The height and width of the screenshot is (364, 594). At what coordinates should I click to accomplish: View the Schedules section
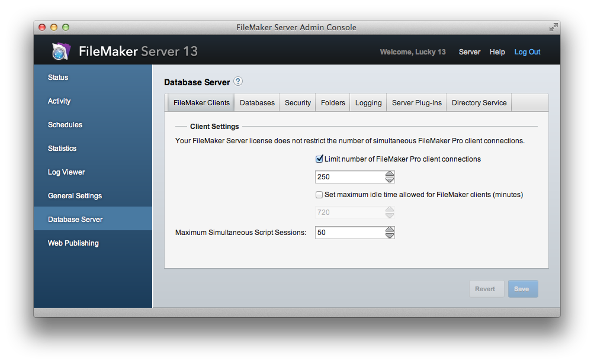point(65,125)
